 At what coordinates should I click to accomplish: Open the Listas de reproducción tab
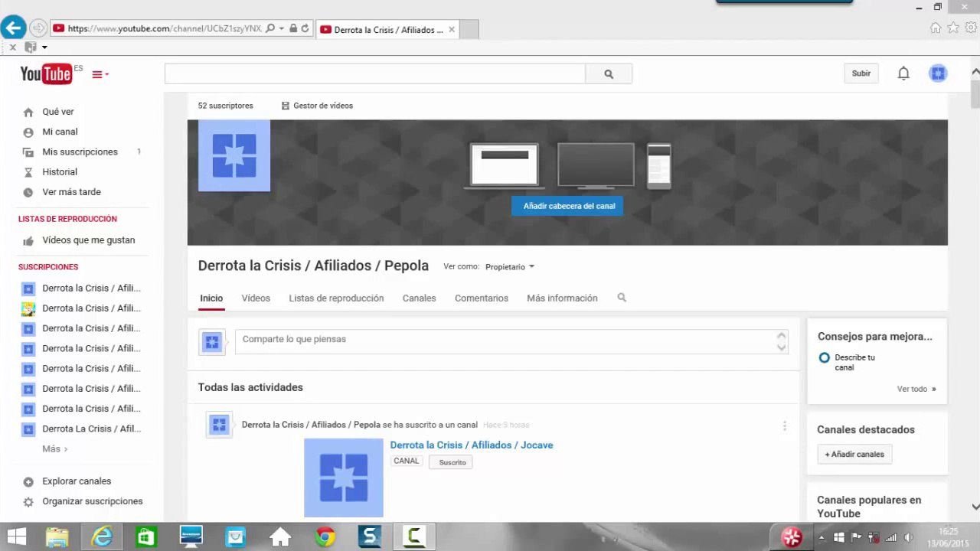pos(336,298)
